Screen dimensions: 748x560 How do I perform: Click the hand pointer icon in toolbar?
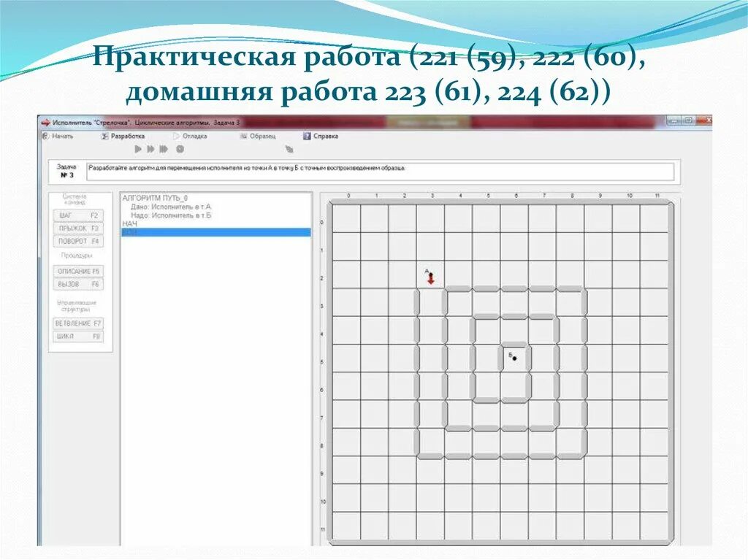coord(289,149)
